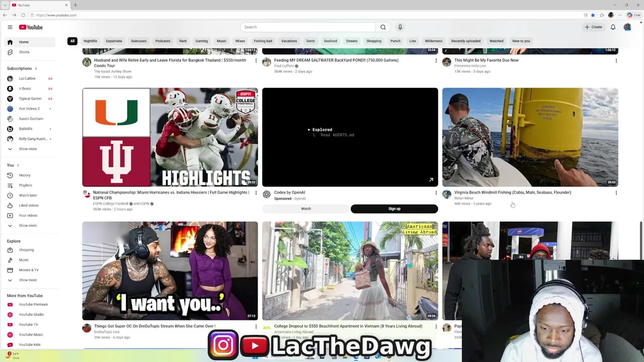
Task: Open Vietnam beachfront apartment video thumbnail
Action: [x=350, y=270]
